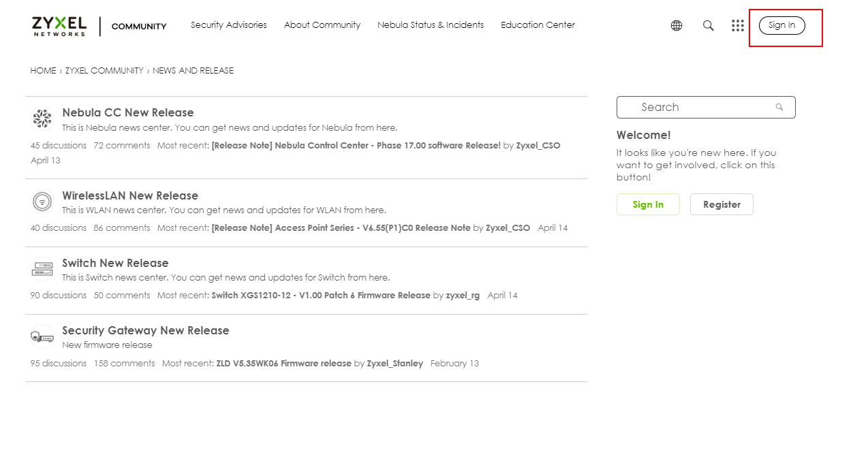
Task: Open the header search magnifier icon
Action: (709, 26)
